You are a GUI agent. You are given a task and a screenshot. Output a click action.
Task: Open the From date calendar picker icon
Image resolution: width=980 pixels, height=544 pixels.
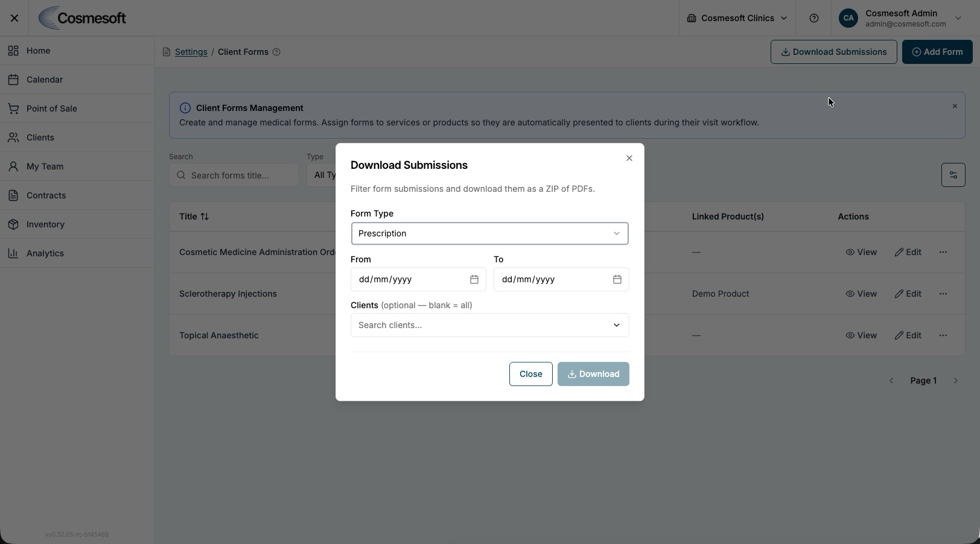tap(474, 279)
